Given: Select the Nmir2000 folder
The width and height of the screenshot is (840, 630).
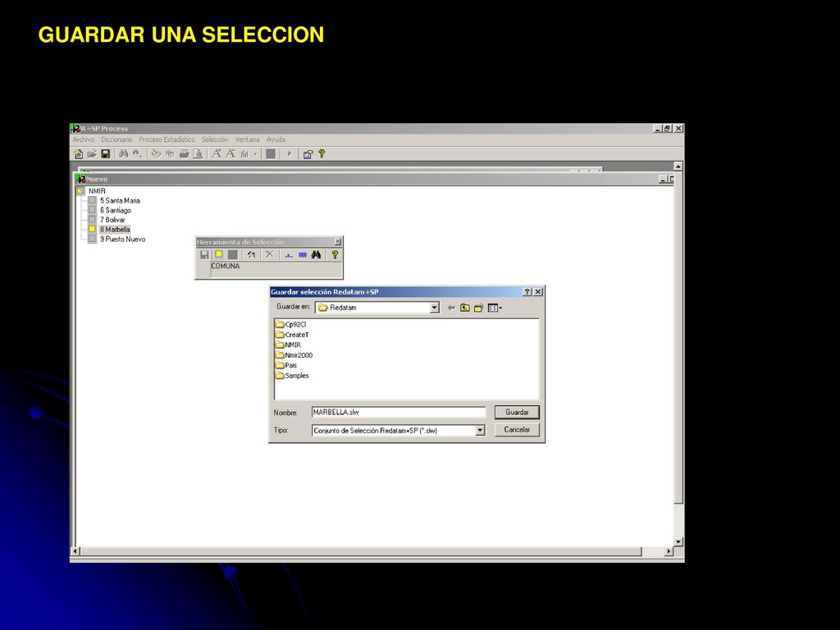Looking at the screenshot, I should click(294, 355).
